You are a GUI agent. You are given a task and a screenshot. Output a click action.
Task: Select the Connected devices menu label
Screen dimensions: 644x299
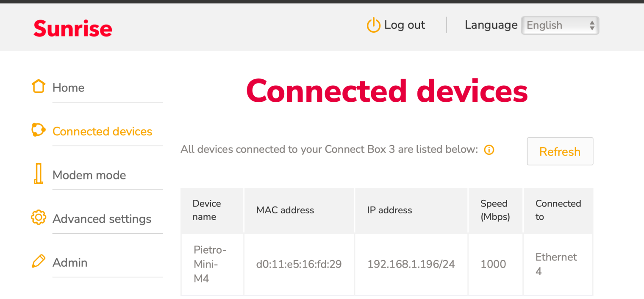pyautogui.click(x=102, y=131)
